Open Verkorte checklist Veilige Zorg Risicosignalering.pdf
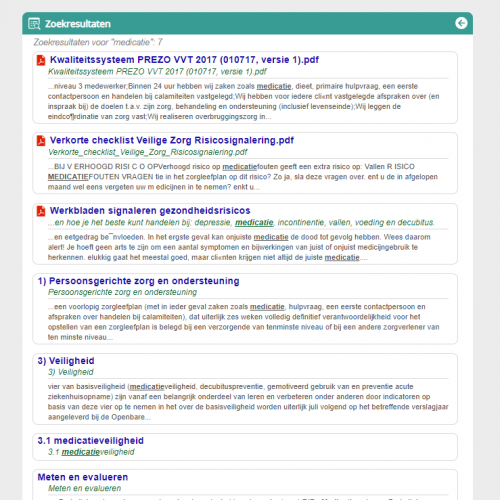Image resolution: width=500 pixels, height=500 pixels. [172, 140]
